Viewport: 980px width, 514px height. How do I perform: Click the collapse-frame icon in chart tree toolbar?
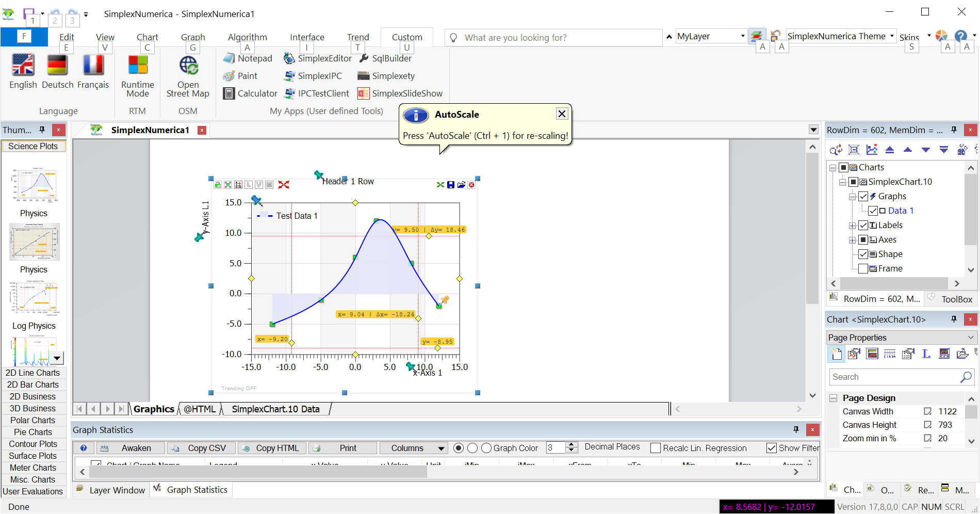click(x=854, y=150)
